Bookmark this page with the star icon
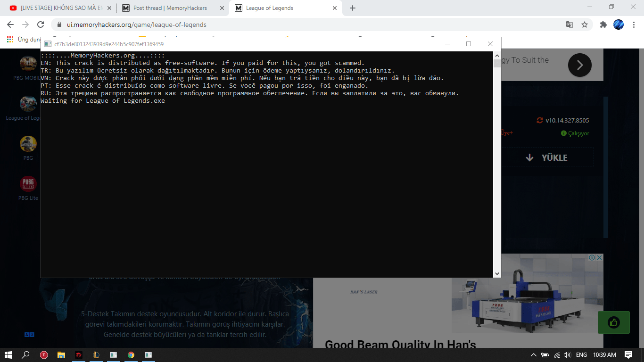The image size is (644, 362). (585, 25)
